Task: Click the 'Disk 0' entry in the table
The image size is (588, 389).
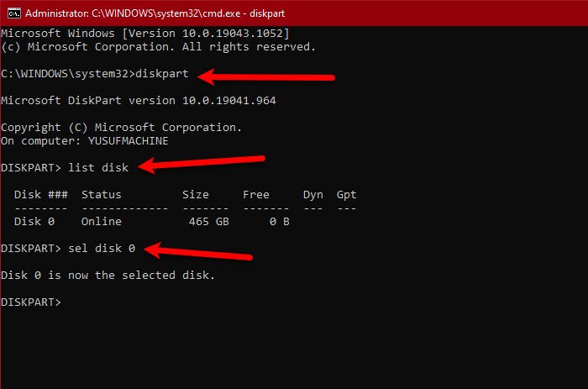Action: point(34,221)
